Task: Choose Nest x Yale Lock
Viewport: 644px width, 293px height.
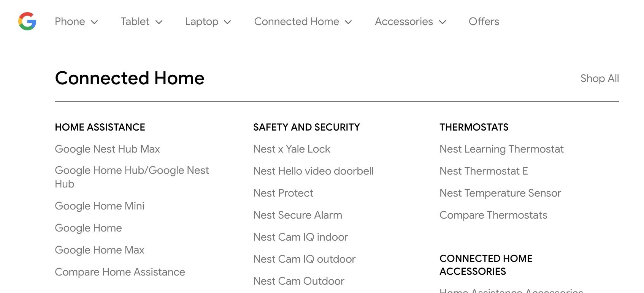Action: click(x=292, y=149)
